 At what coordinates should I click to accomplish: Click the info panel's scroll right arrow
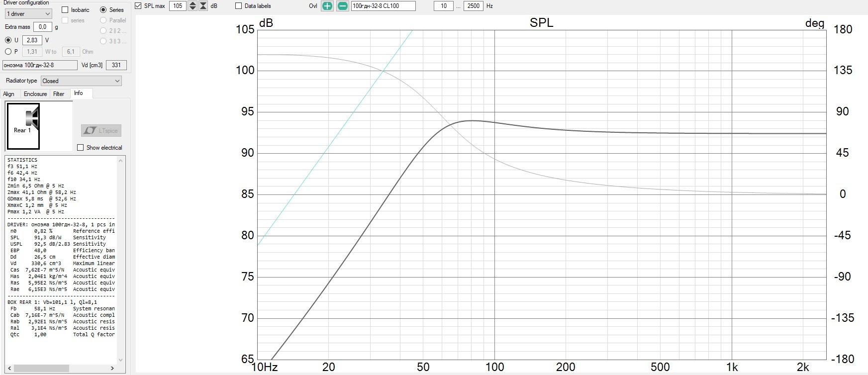tap(112, 369)
